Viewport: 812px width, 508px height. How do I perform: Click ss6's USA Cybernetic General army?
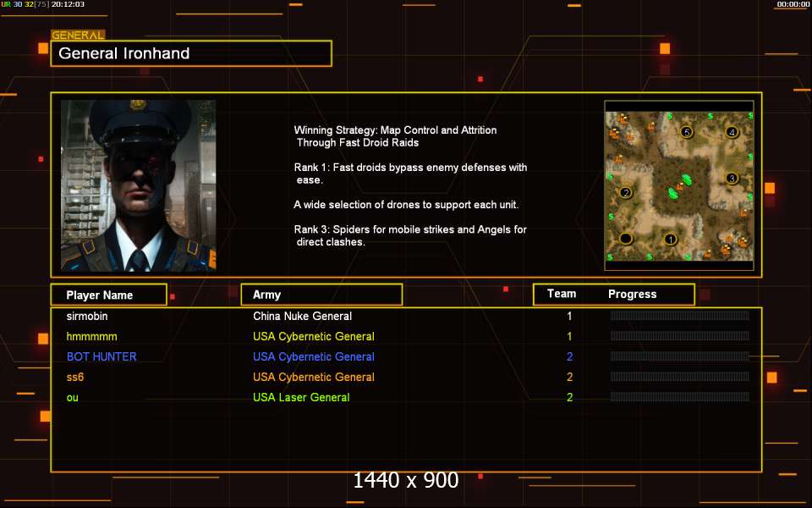pos(313,377)
